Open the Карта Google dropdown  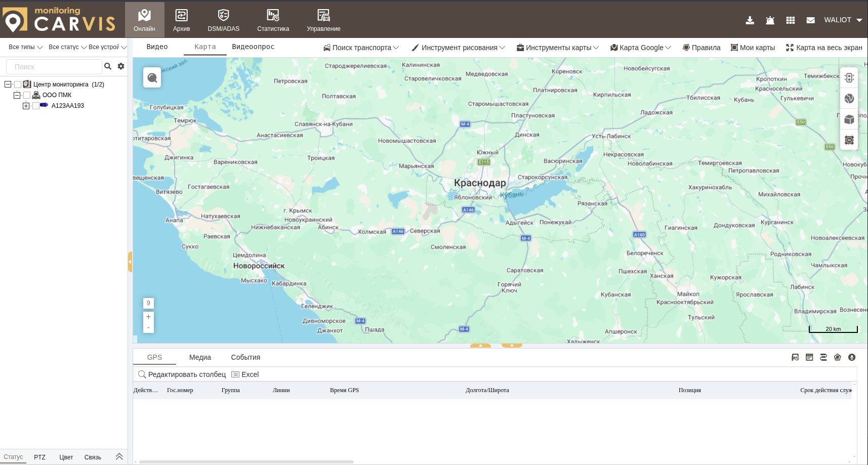point(641,48)
